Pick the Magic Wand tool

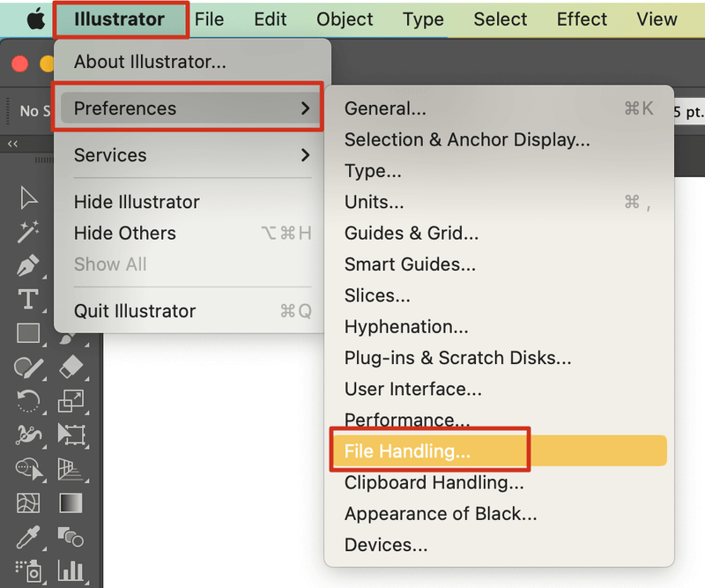[26, 229]
